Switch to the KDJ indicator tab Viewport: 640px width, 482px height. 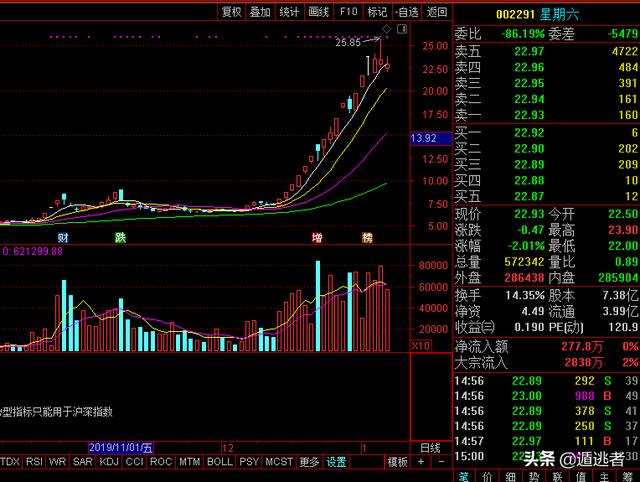pyautogui.click(x=109, y=462)
